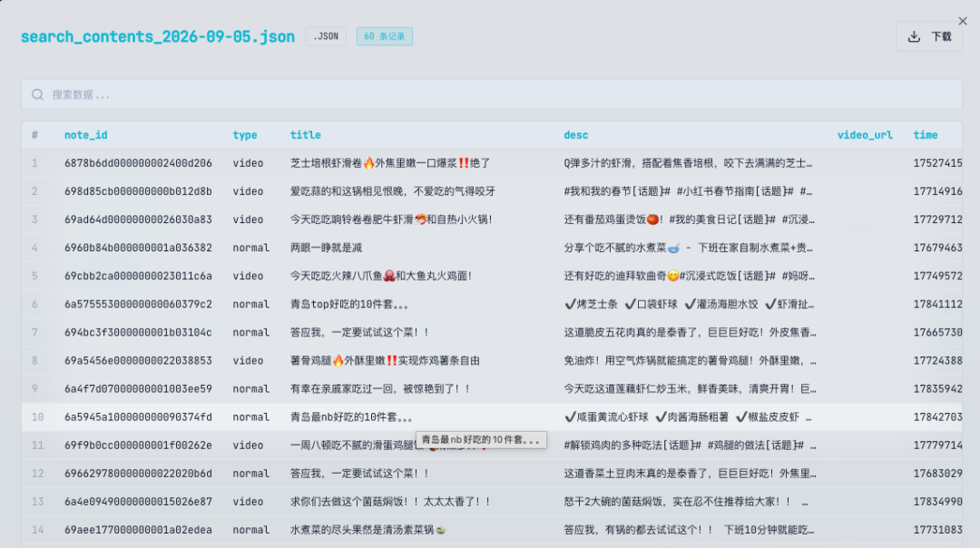The width and height of the screenshot is (980, 548).
Task: Select note_id 6878b6dd000000002400d206
Action: pyautogui.click(x=138, y=163)
